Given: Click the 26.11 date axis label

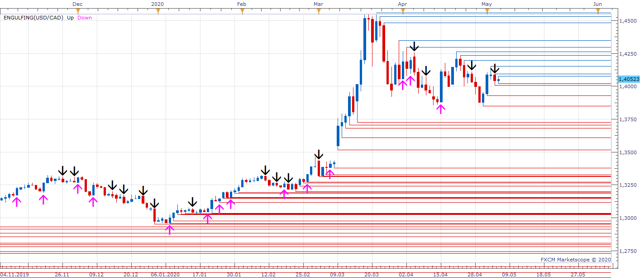Looking at the screenshot, I should 62,275.
